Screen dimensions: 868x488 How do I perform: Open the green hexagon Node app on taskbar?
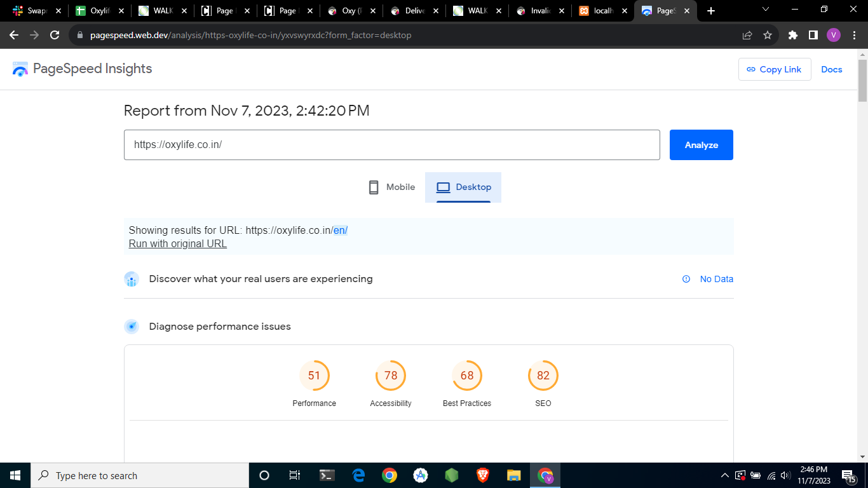(x=452, y=475)
